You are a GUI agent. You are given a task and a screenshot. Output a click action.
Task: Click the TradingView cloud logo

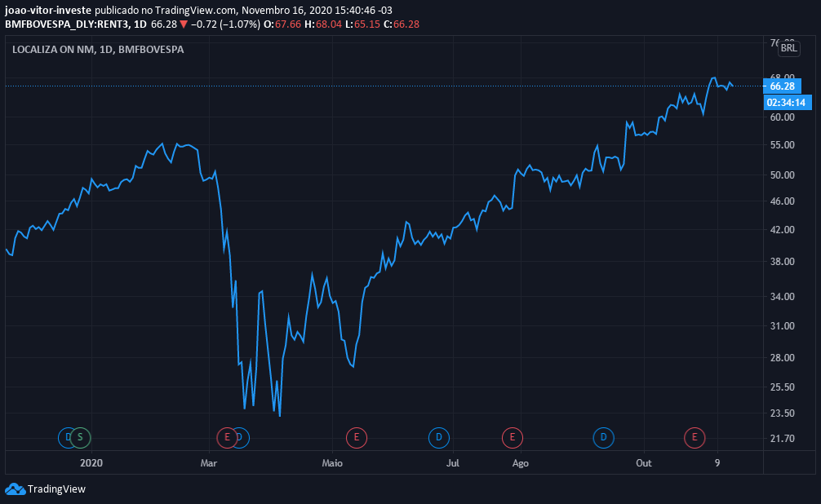[x=16, y=489]
